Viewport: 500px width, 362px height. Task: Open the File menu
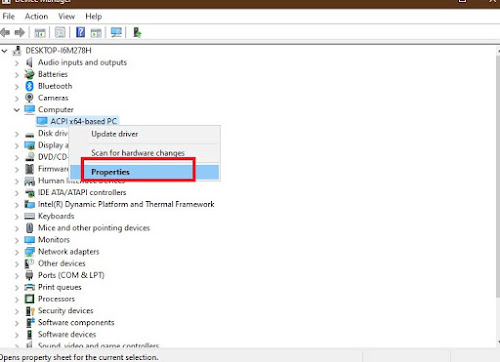(9, 16)
